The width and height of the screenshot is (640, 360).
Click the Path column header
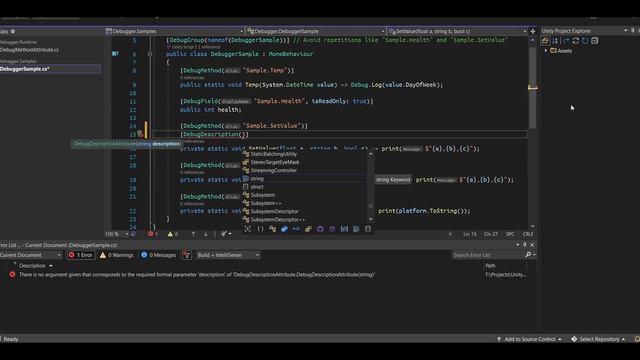click(491, 266)
